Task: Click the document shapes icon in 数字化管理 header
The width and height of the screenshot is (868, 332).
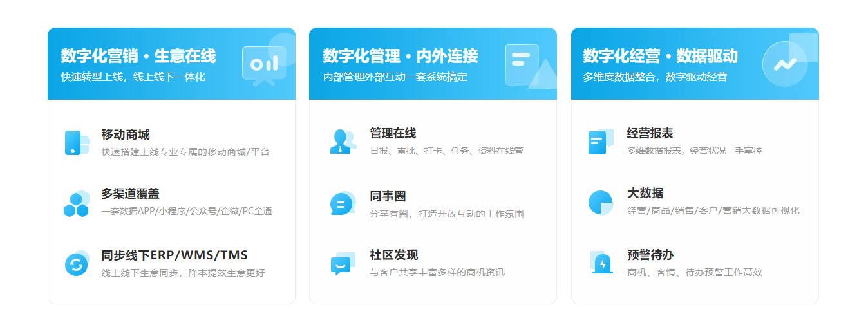Action: click(524, 64)
